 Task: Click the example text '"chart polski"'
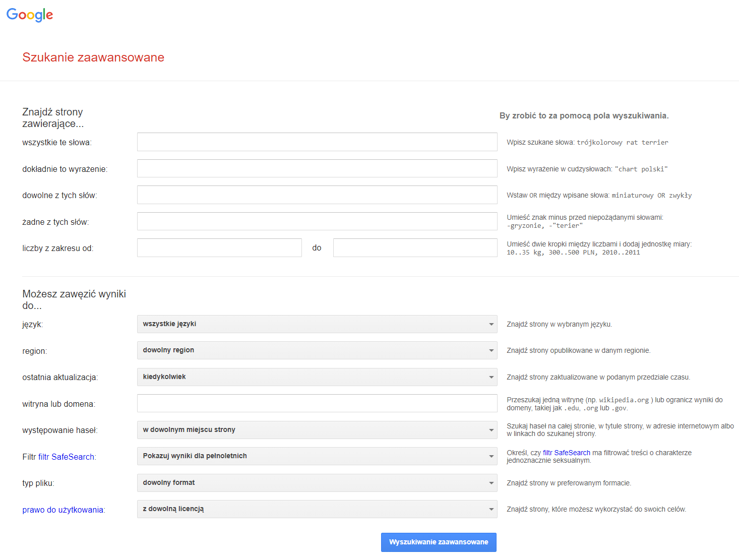point(641,169)
